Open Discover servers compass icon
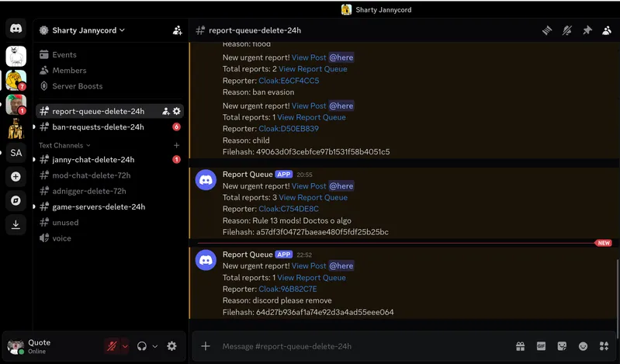The image size is (620, 364). (x=16, y=200)
